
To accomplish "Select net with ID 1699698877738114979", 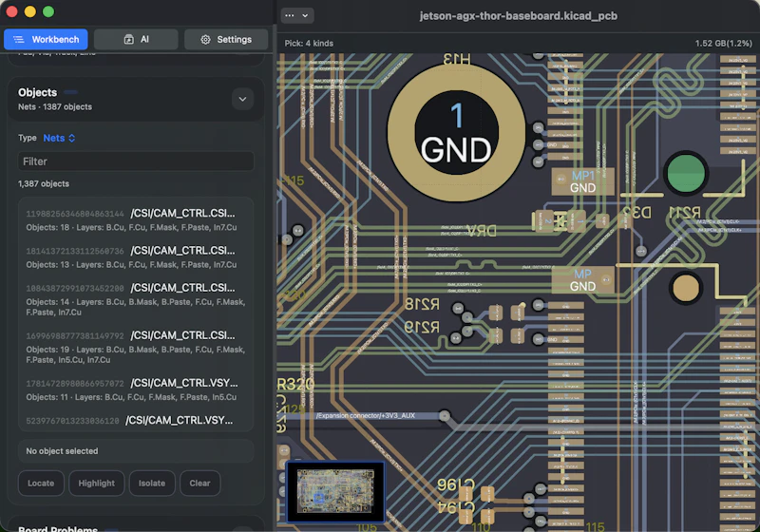I will click(136, 347).
